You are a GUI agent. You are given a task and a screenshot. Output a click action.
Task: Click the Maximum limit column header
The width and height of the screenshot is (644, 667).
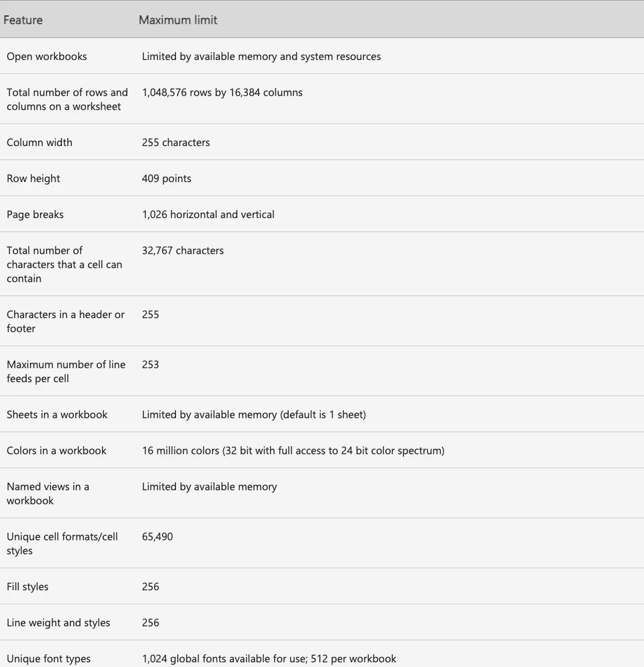tap(178, 20)
